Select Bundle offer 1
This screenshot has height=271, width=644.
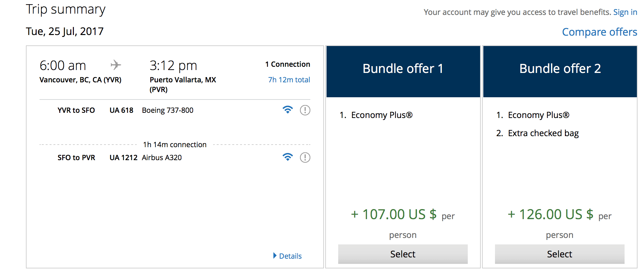[x=403, y=254]
